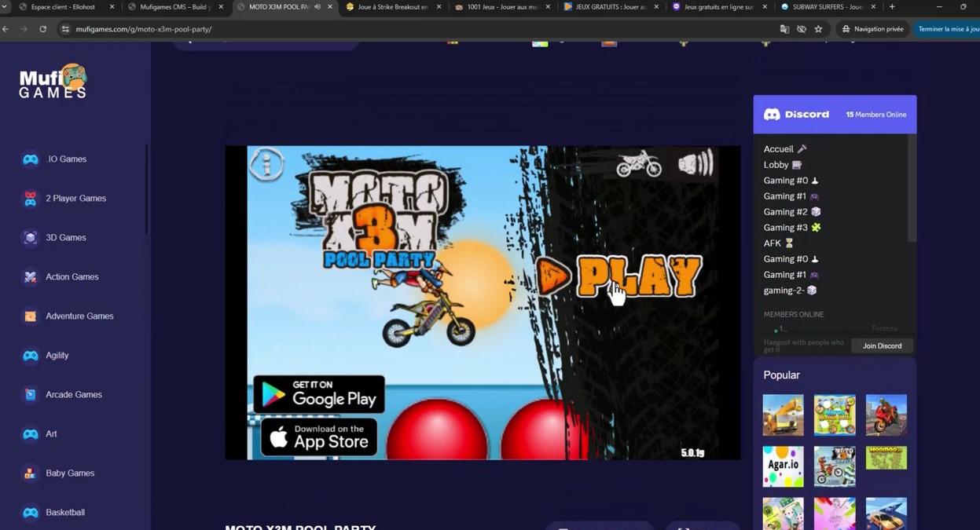Open the 2 Player Games sidebar icon
Image resolution: width=980 pixels, height=530 pixels.
[x=30, y=198]
